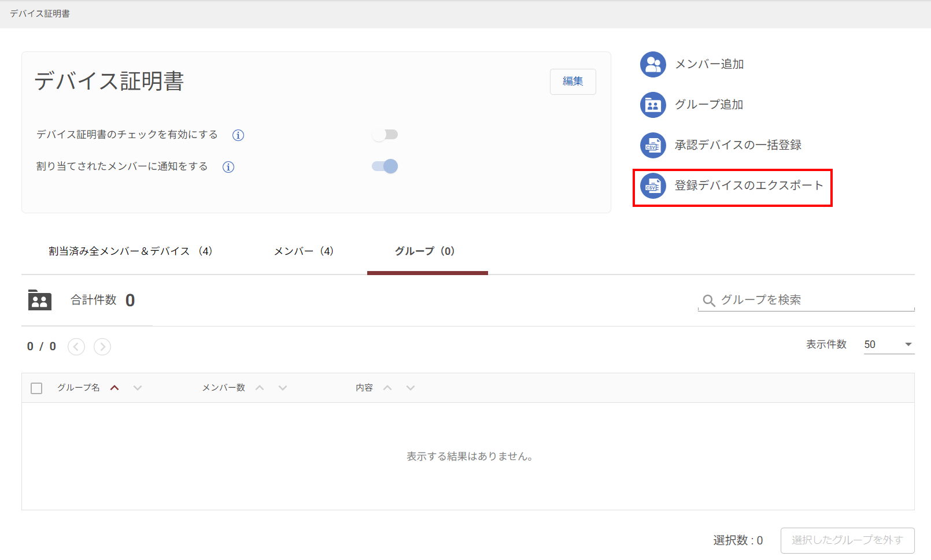
Task: Click the 登録デバイスのエクスポート CSV icon
Action: [x=653, y=186]
